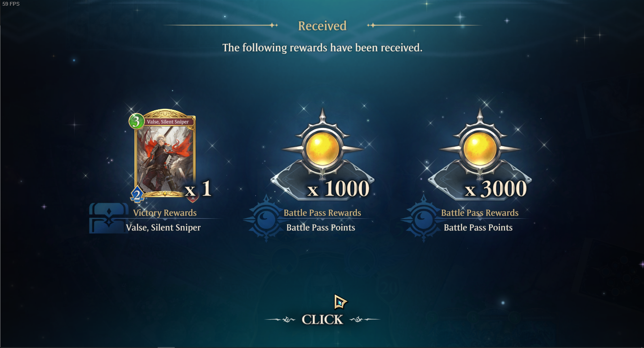Select the right golden orb medallion
The image size is (644, 348).
[480, 149]
